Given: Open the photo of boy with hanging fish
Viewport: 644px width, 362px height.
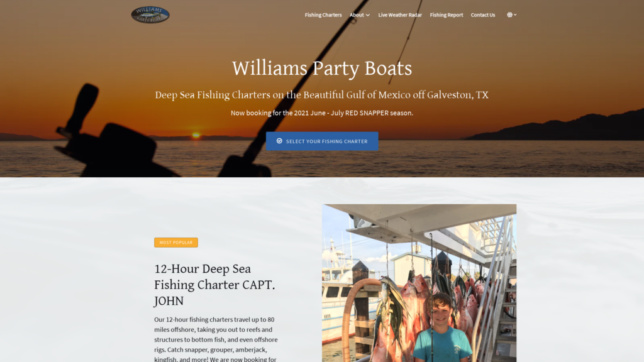Looking at the screenshot, I should pos(419,283).
